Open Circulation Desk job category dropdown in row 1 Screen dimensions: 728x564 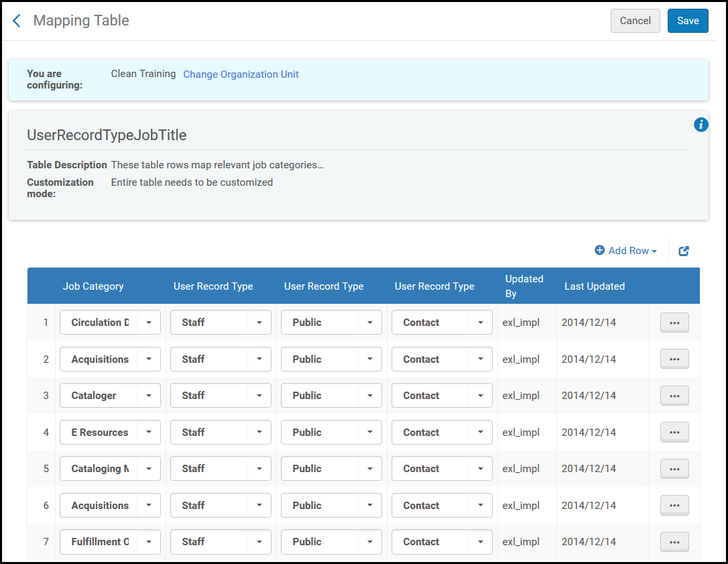110,323
